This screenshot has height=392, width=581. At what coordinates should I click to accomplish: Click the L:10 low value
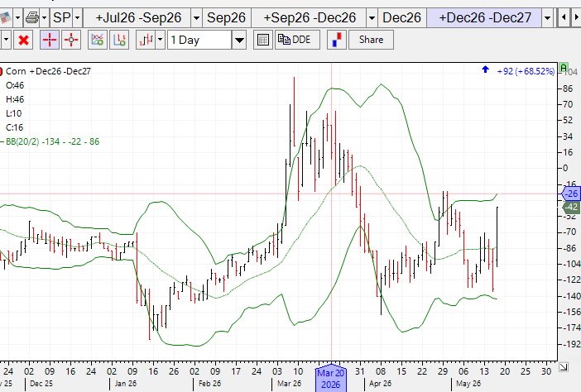coord(14,113)
